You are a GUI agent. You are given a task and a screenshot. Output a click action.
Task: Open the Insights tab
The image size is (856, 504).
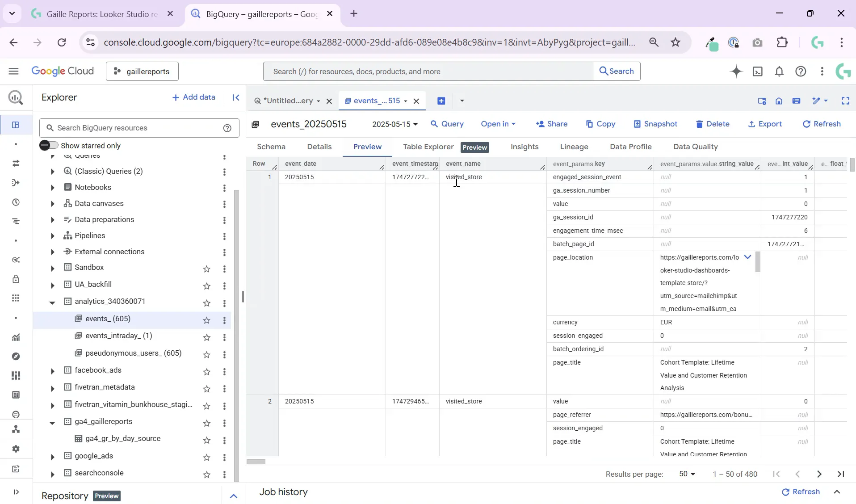(x=525, y=147)
